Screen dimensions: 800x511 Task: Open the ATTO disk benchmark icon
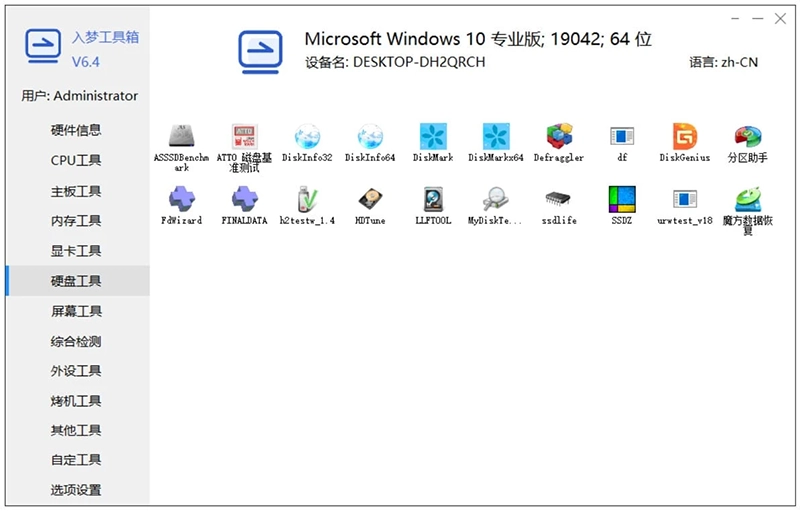point(244,138)
